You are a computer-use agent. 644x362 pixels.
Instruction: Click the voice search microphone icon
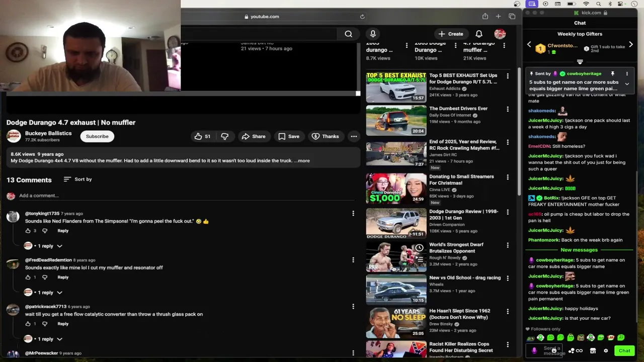[373, 34]
